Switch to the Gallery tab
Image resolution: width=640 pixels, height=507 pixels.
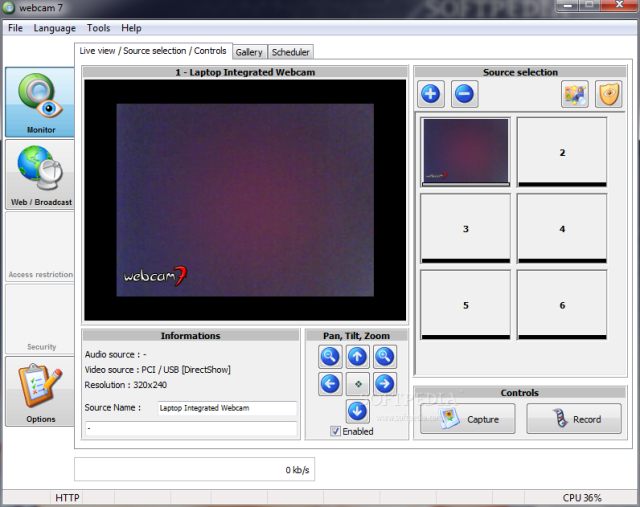[249, 52]
